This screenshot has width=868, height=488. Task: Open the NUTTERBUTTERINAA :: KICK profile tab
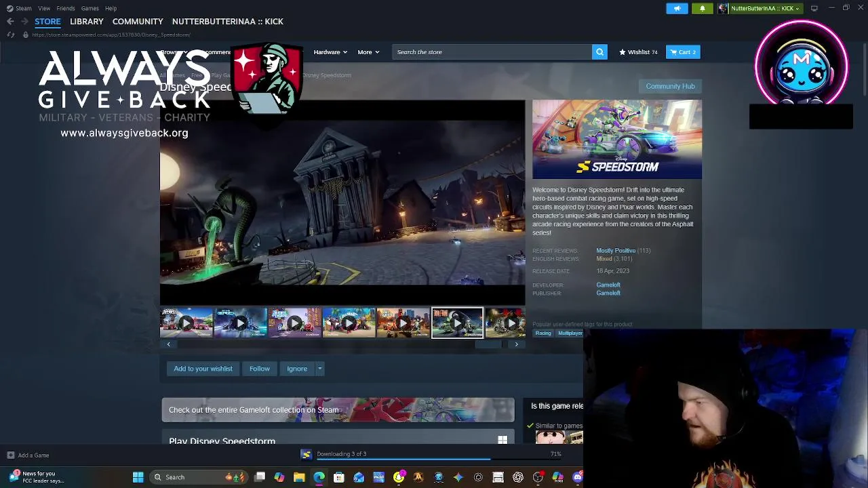coord(228,22)
